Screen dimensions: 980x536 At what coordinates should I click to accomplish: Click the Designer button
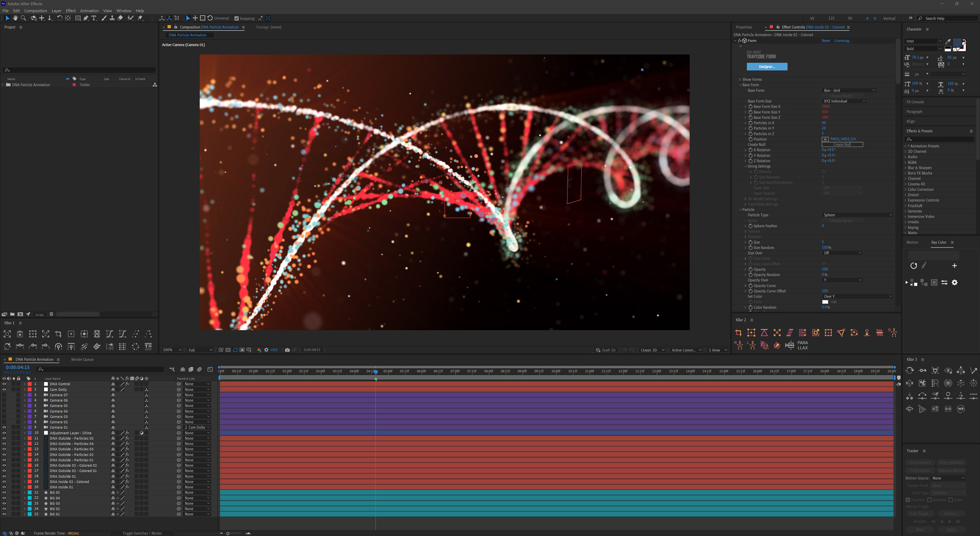coord(767,67)
